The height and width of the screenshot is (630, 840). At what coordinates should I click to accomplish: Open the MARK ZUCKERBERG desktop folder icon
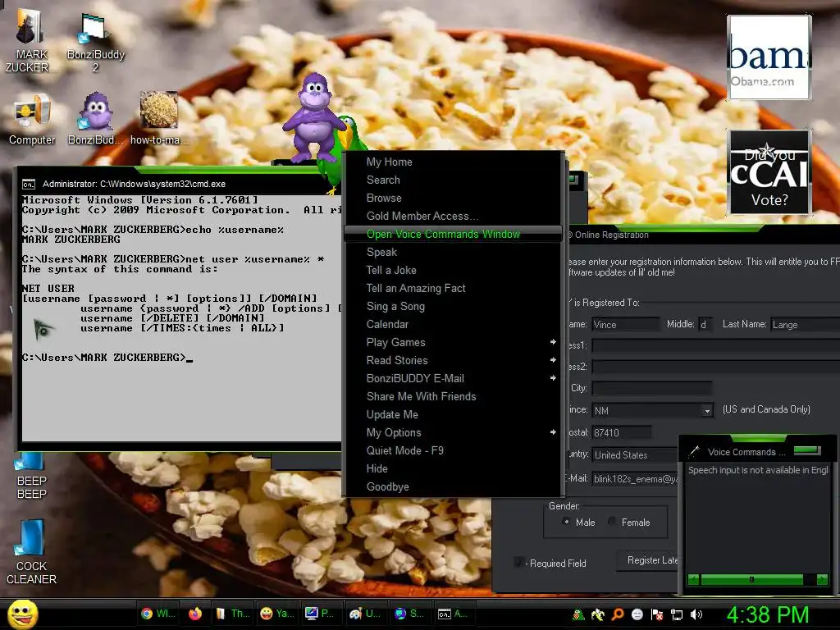[x=30, y=39]
